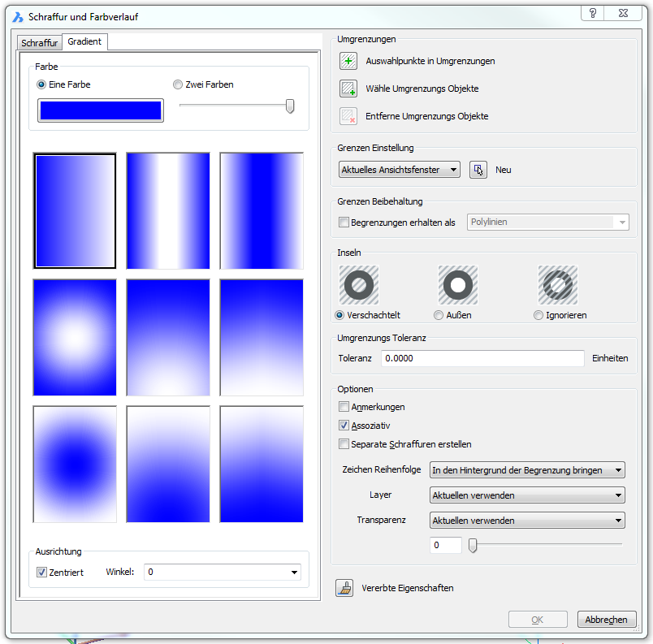Screen dimensions: 653x644
Task: Select the Zwei Farben radio option
Action: point(178,84)
